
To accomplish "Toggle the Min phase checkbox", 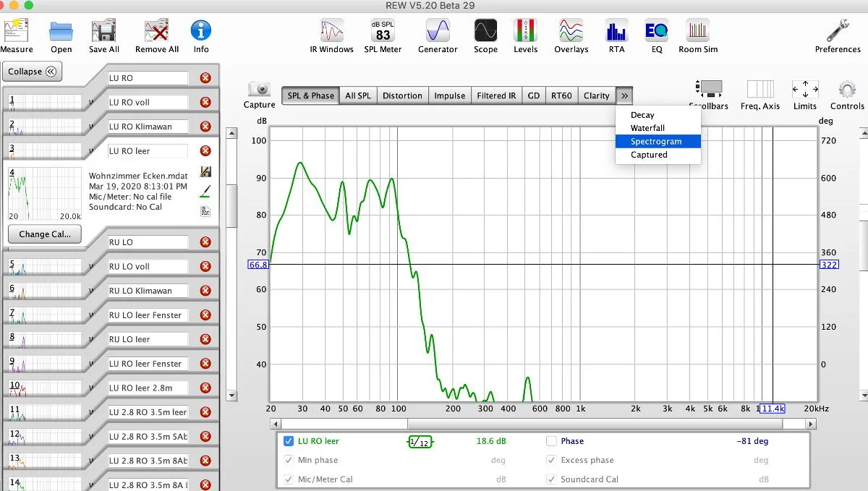I will click(289, 460).
